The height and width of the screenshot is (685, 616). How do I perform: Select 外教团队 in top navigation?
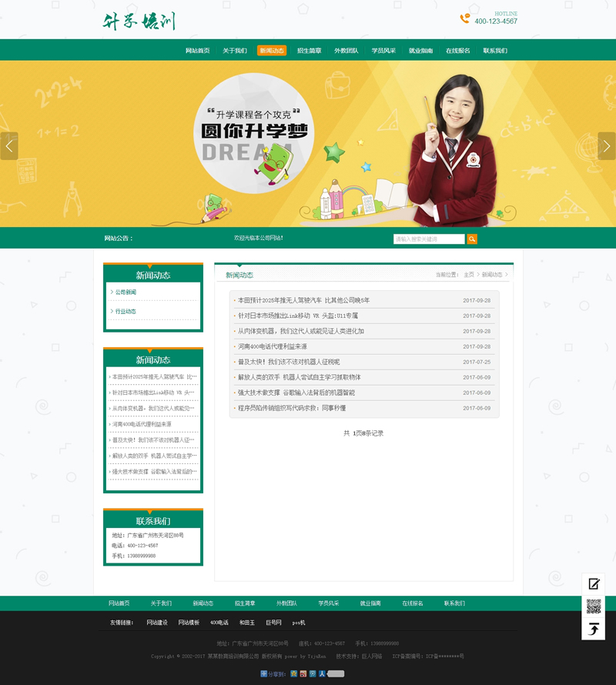click(x=346, y=51)
